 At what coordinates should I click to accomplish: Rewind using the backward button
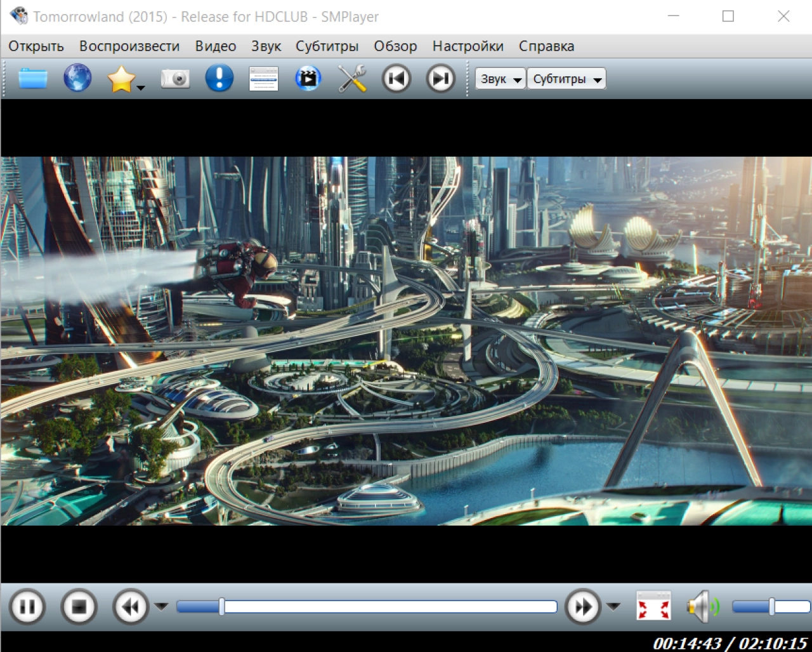point(131,608)
